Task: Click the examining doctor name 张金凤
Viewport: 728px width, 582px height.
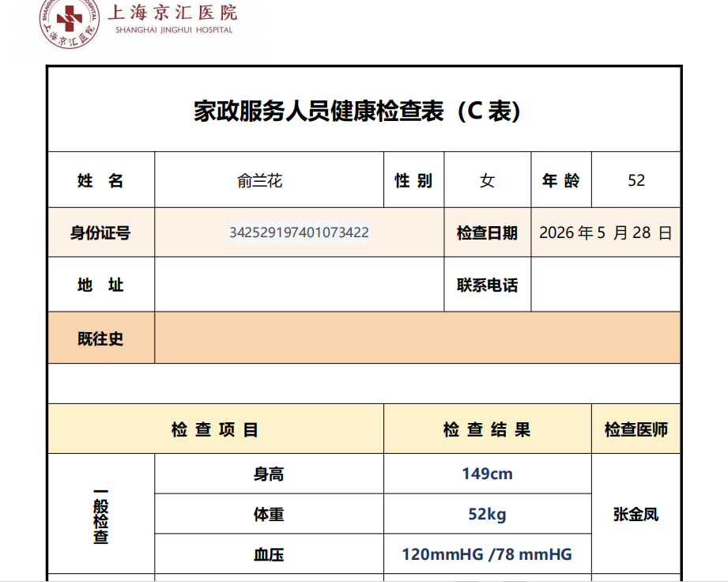Action: point(636,514)
